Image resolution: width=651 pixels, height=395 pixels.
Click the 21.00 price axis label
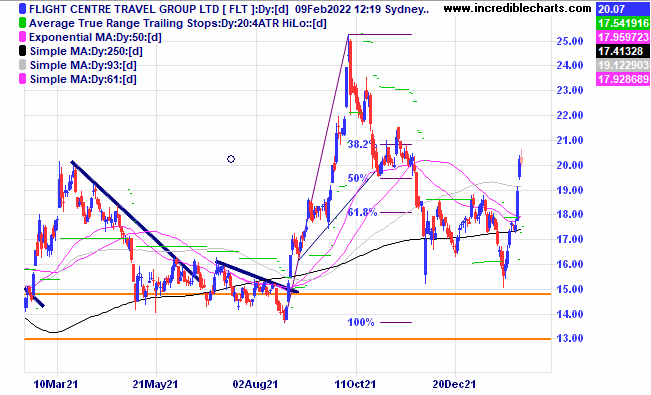[x=570, y=140]
